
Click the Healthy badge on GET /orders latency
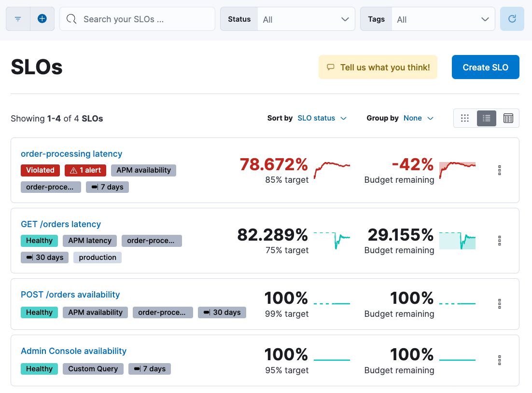click(x=39, y=240)
